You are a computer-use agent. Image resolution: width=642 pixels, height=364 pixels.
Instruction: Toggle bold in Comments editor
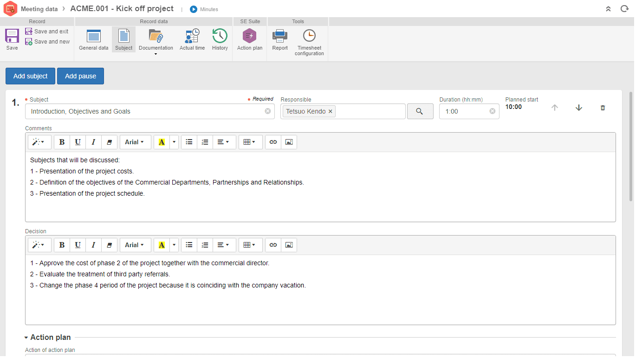click(62, 142)
